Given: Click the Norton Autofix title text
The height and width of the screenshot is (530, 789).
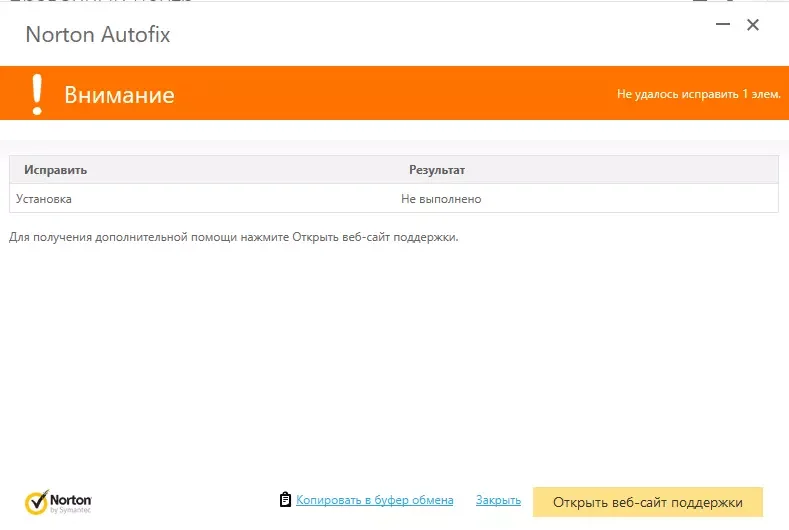Looking at the screenshot, I should pos(98,35).
